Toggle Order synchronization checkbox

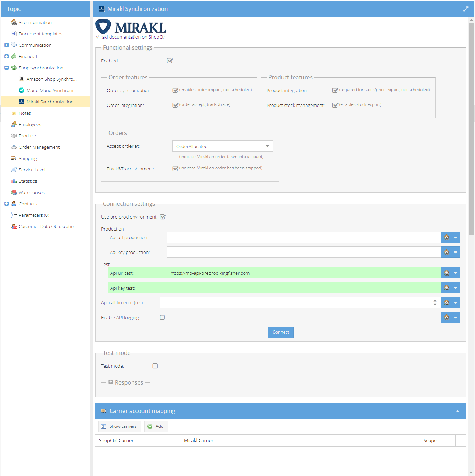coord(175,90)
